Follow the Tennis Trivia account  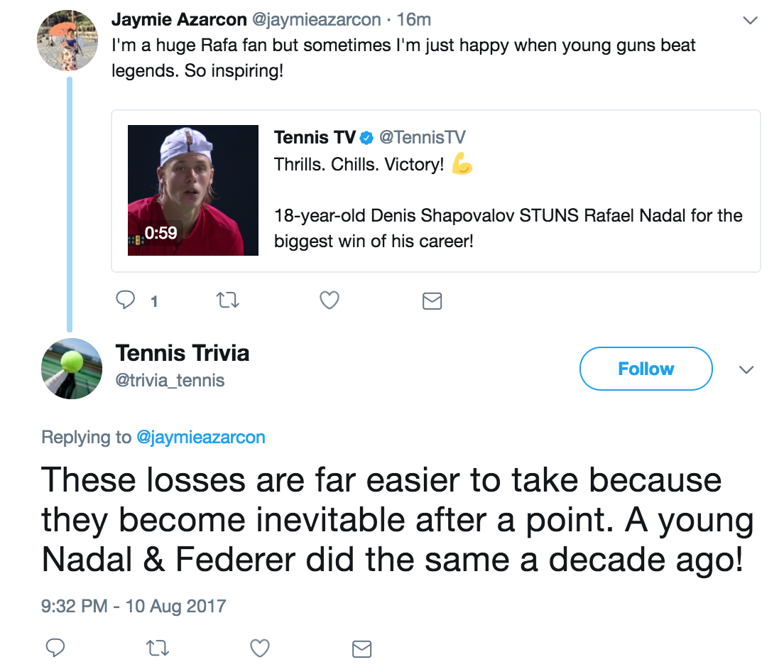point(646,369)
